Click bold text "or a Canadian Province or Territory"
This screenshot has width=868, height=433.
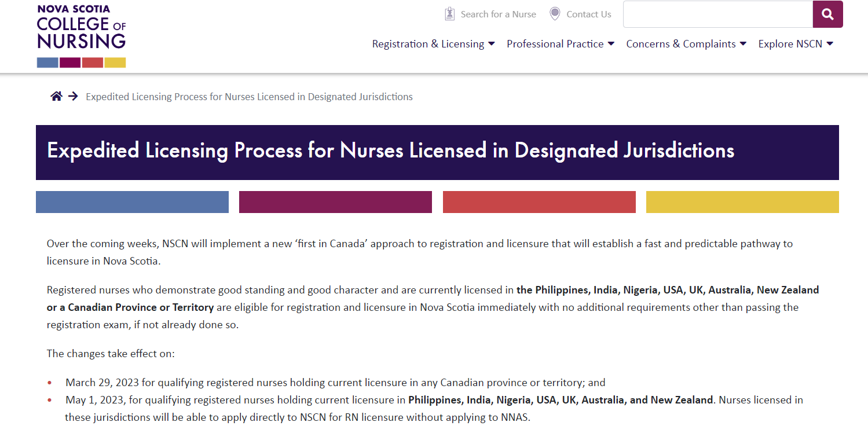tap(130, 307)
